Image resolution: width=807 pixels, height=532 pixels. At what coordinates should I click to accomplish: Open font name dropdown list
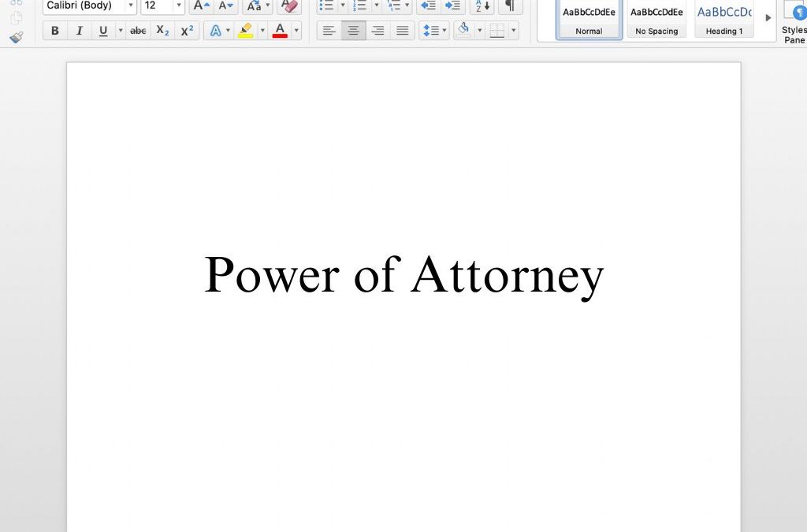click(131, 6)
